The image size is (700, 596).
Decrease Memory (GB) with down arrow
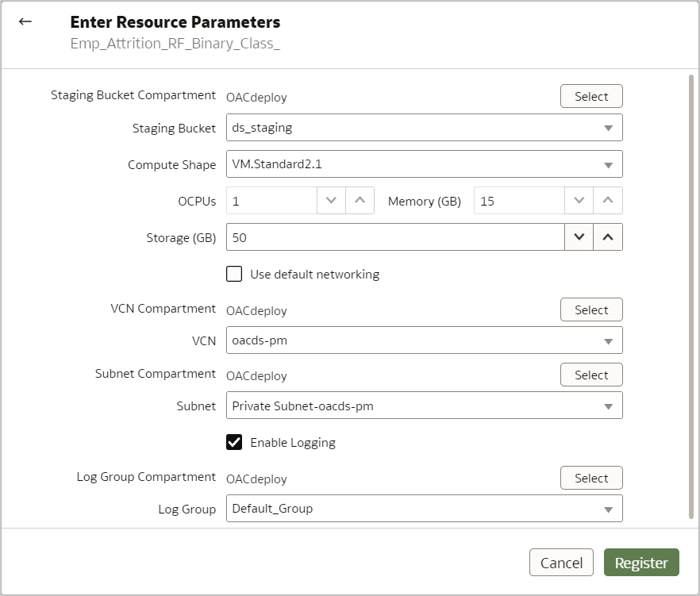(579, 201)
